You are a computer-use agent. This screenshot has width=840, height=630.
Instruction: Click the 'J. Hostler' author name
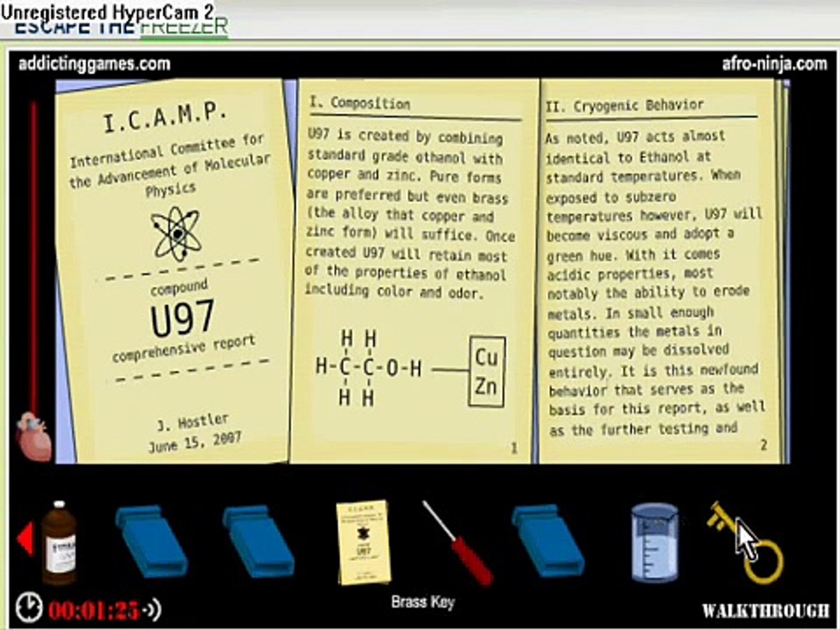192,422
